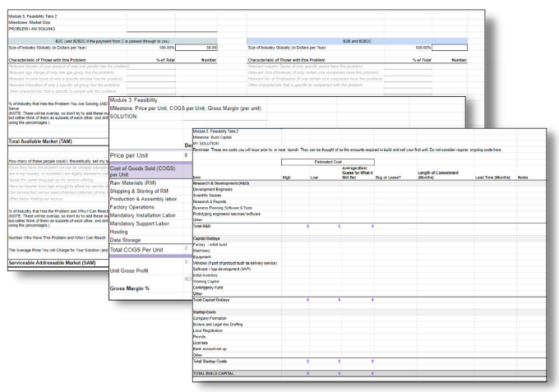The height and width of the screenshot is (392, 559).
Task: Select 'Other factor limiting our access' row
Action: [35, 199]
